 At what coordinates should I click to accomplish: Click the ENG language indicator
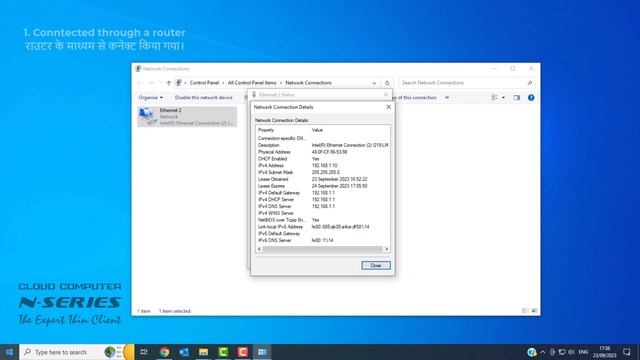tap(583, 352)
